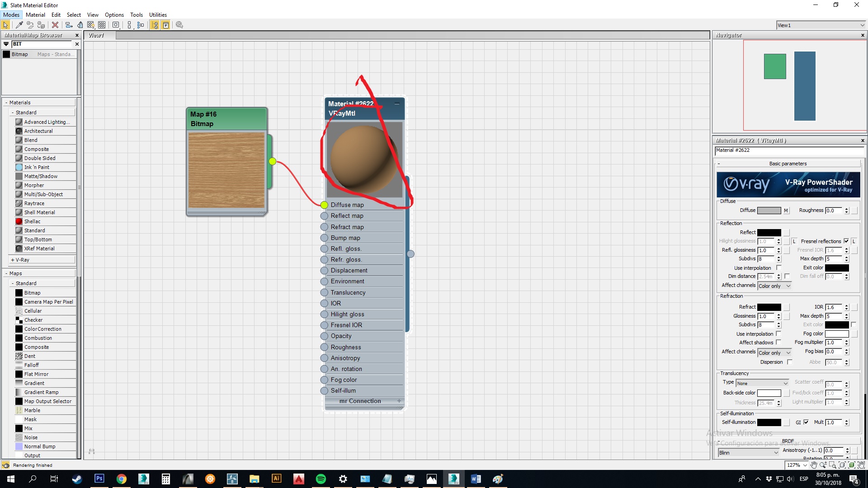The height and width of the screenshot is (488, 868).
Task: Activate the Zoom Region tool
Action: (x=832, y=465)
